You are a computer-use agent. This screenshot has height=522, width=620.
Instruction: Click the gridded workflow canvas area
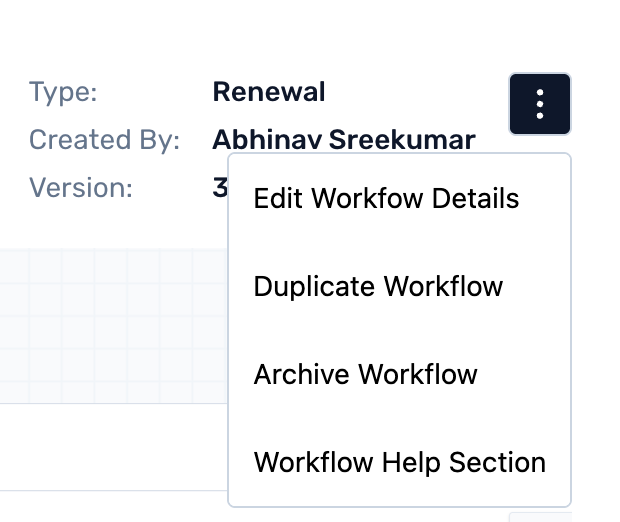[110, 320]
